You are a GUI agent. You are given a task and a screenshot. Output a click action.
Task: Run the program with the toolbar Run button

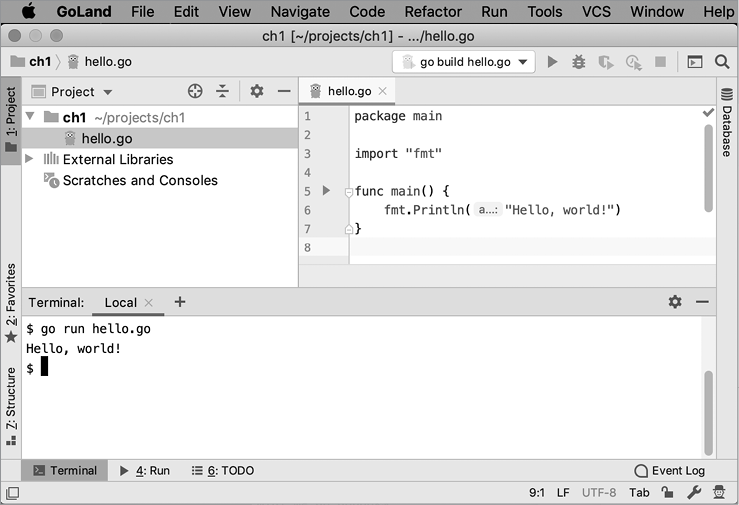pyautogui.click(x=553, y=62)
